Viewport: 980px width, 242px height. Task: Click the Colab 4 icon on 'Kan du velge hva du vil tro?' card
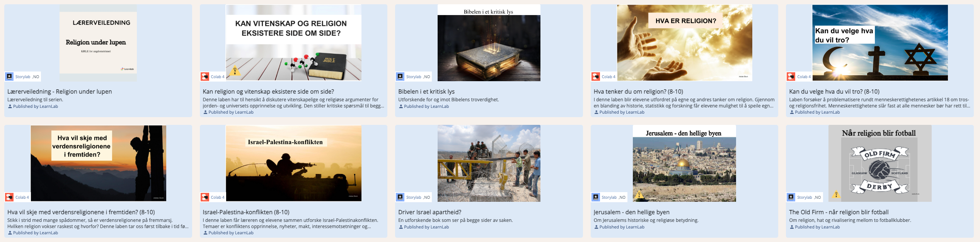(791, 77)
